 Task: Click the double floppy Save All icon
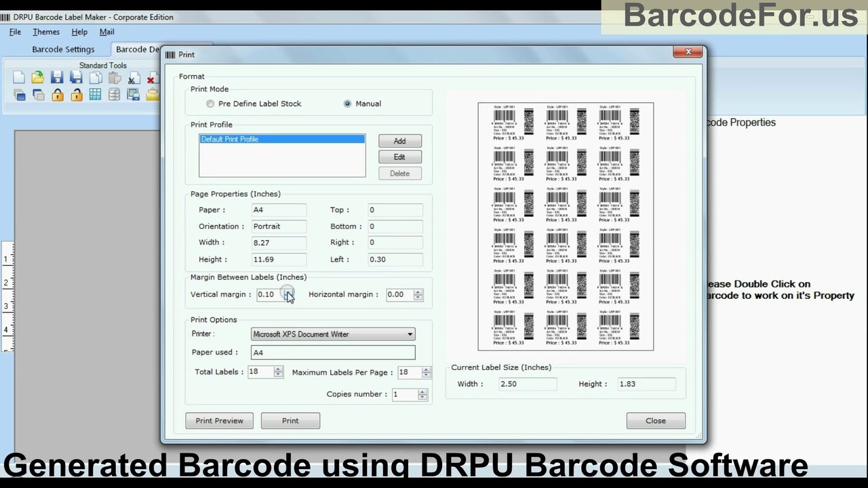coord(76,78)
